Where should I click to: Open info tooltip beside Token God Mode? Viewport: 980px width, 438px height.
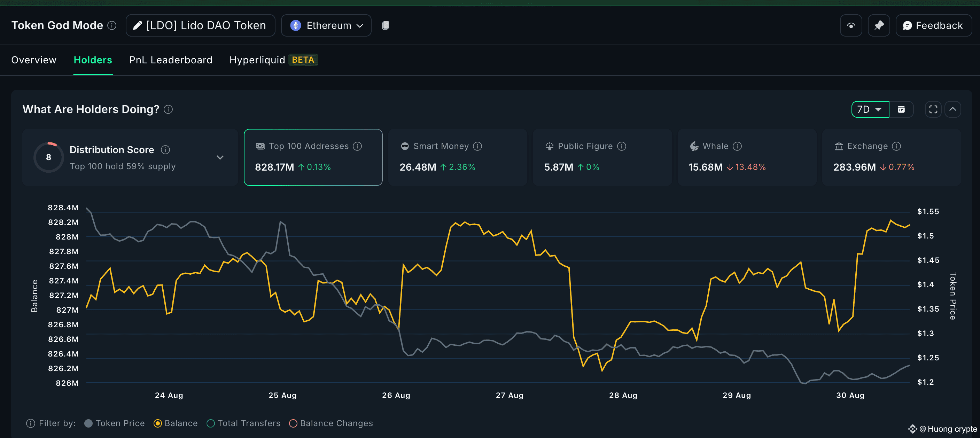point(111,25)
